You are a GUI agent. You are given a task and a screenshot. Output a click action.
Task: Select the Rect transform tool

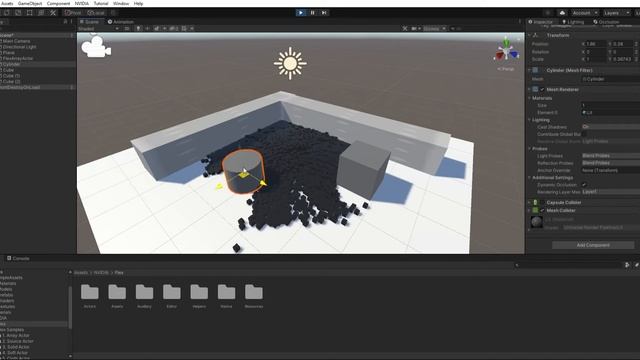pos(29,13)
